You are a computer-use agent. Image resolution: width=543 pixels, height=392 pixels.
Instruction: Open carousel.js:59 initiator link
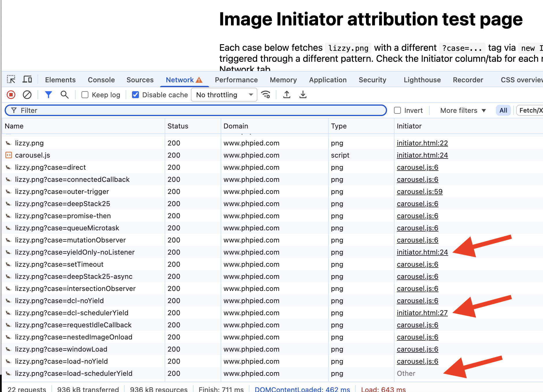[420, 192]
